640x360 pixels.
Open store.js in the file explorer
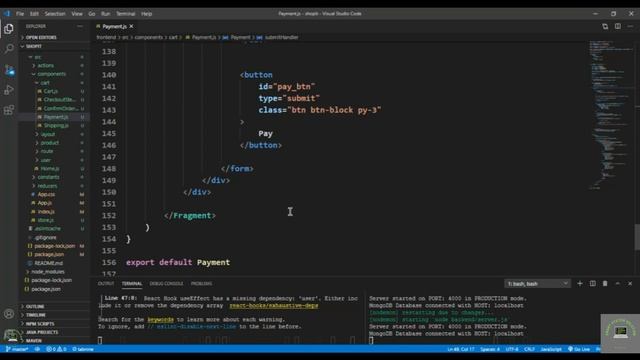tap(45, 220)
